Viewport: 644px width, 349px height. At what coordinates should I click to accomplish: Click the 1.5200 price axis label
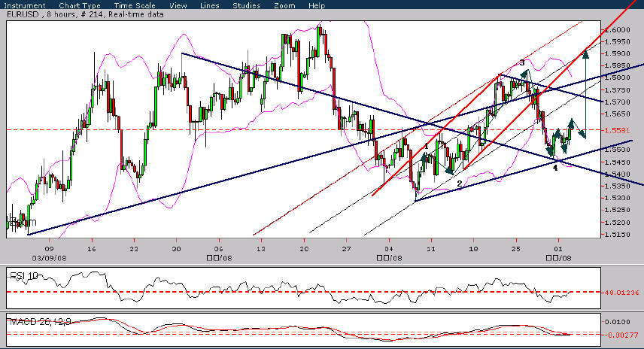click(x=618, y=223)
